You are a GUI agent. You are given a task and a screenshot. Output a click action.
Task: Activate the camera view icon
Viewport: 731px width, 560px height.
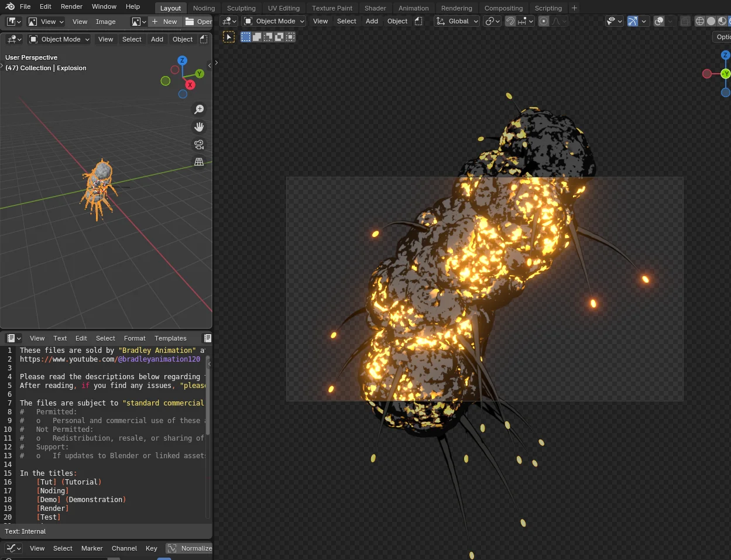[x=199, y=145]
